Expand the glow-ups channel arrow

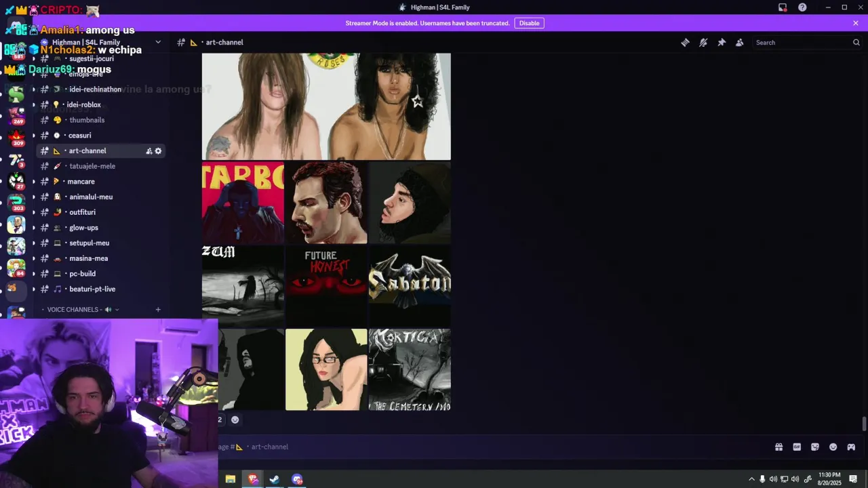33,228
